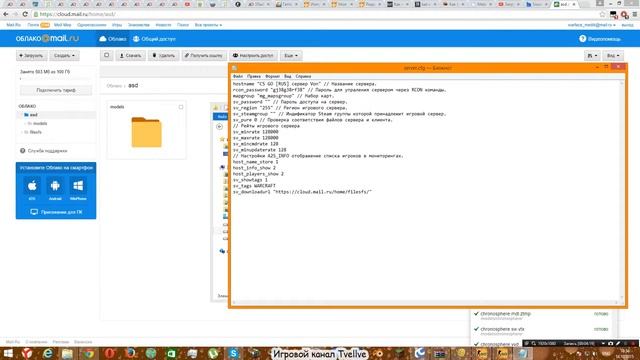
Task: Click the Загрузить upload button
Action: (31, 56)
